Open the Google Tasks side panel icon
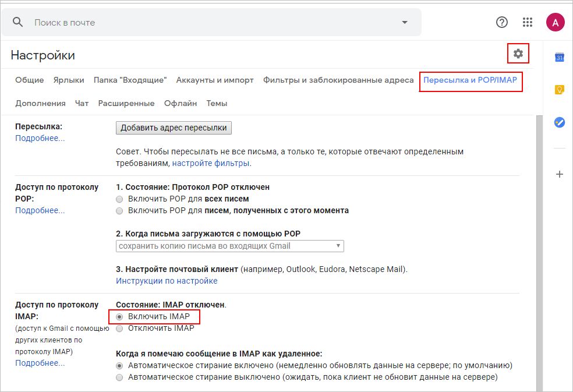 [x=559, y=122]
